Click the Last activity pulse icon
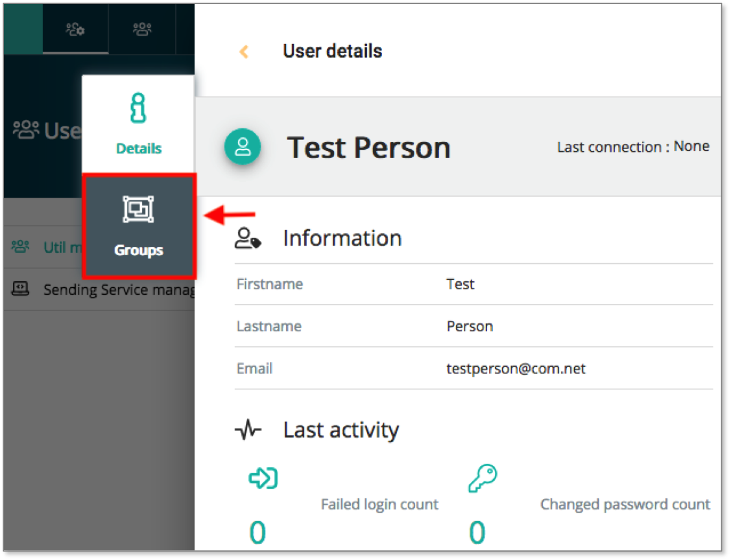Image resolution: width=731 pixels, height=560 pixels. tap(248, 430)
